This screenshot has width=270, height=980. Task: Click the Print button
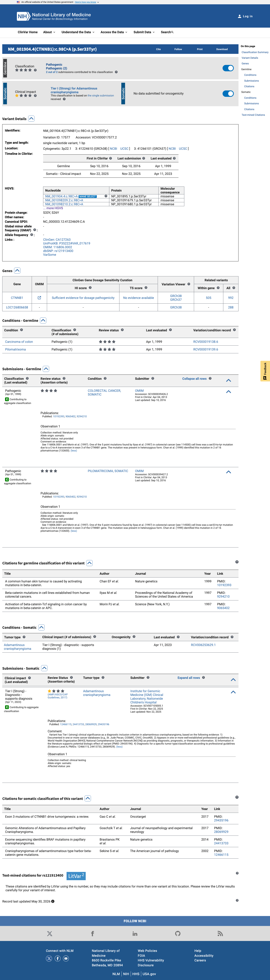click(x=200, y=50)
